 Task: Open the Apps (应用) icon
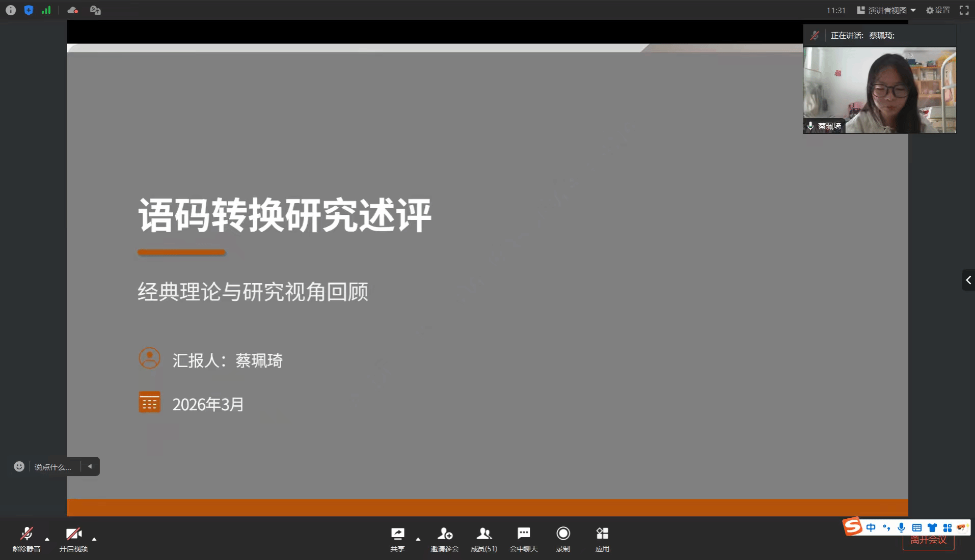tap(602, 539)
